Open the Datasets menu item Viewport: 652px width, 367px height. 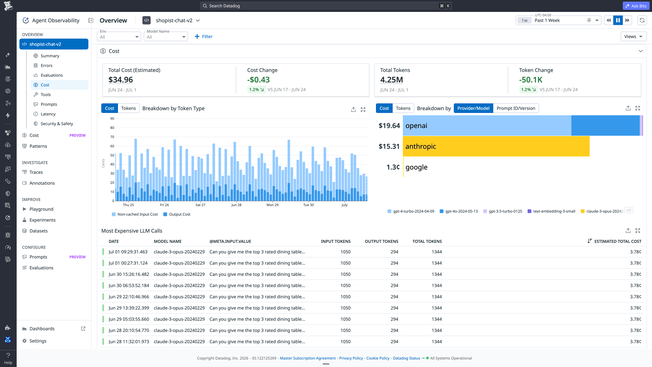[38, 231]
